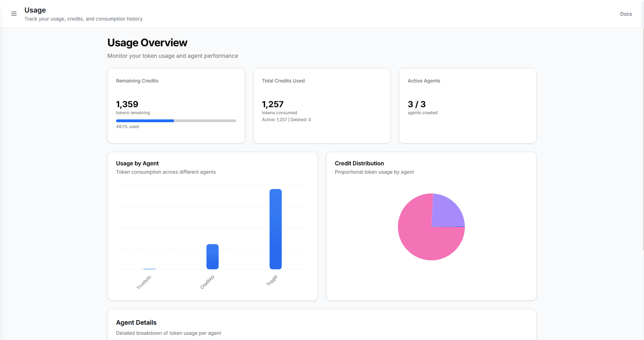This screenshot has height=340, width=644.
Task: Click the Trustlytic axis label
Action: [x=144, y=282]
